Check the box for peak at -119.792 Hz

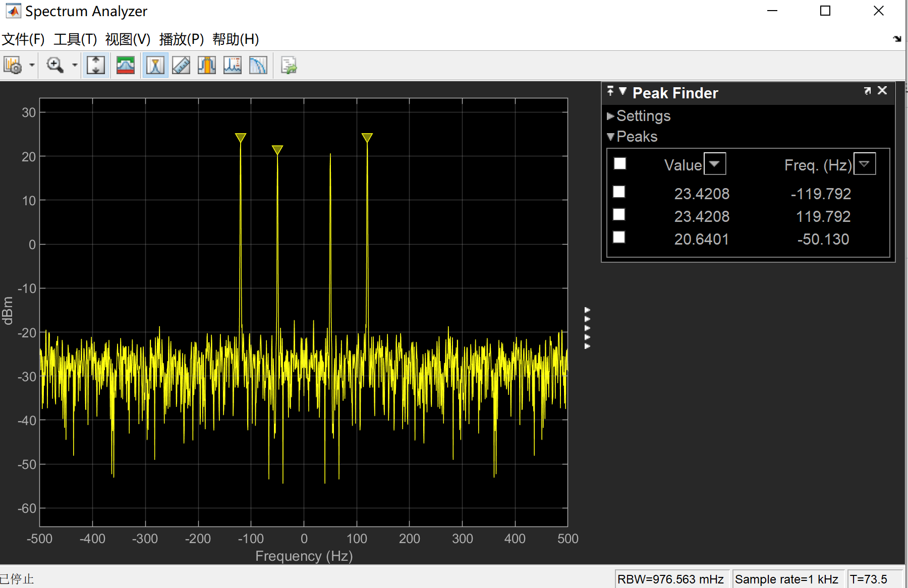[x=619, y=192]
